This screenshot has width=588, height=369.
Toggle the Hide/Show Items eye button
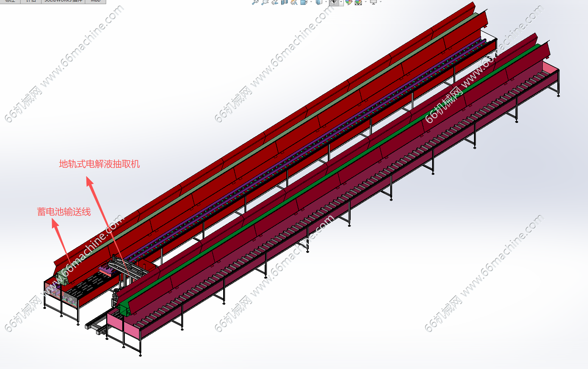(x=334, y=2)
